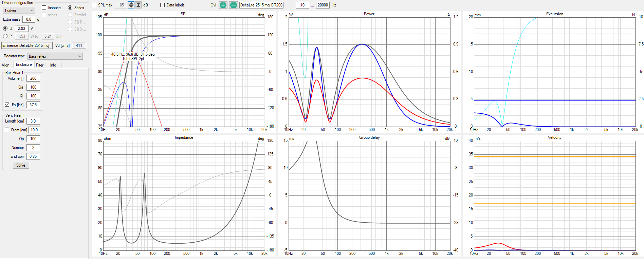The height and width of the screenshot is (263, 644).
Task: Switch to the Info tab
Action: [x=53, y=65]
